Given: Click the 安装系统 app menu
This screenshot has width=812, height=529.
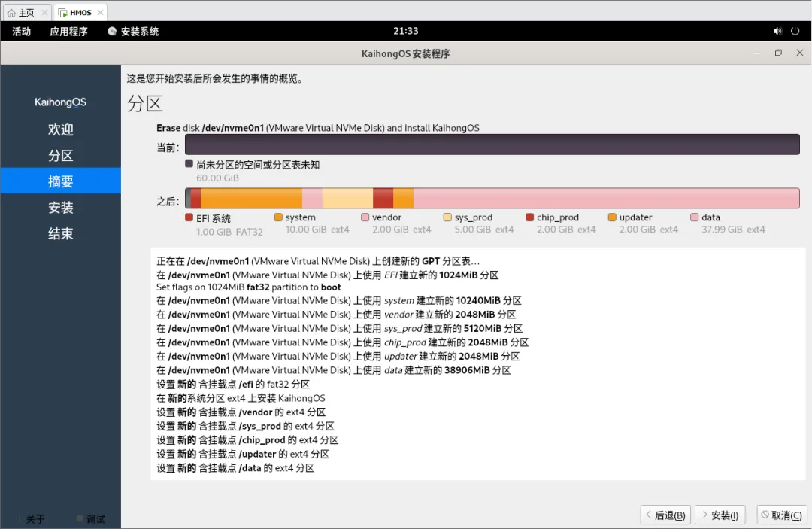Looking at the screenshot, I should click(x=133, y=32).
